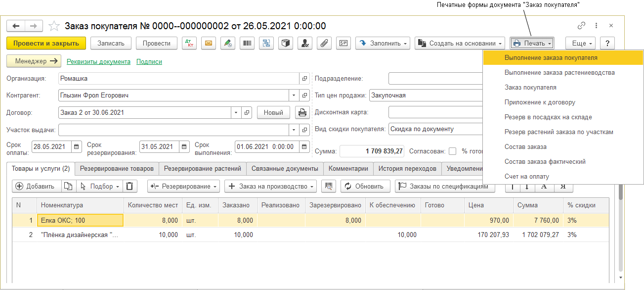Image resolution: width=644 pixels, height=290 pixels.
Task: Toggle the Согласован checkbox
Action: (452, 151)
